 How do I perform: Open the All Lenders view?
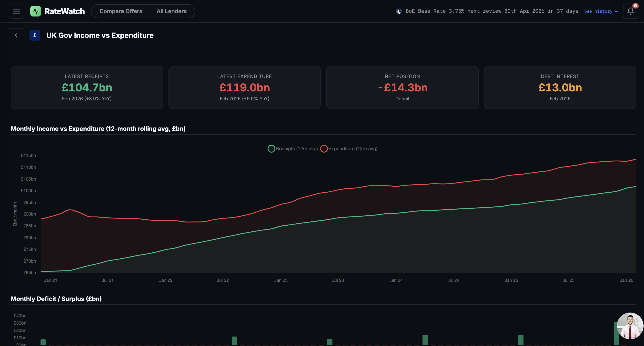point(172,11)
